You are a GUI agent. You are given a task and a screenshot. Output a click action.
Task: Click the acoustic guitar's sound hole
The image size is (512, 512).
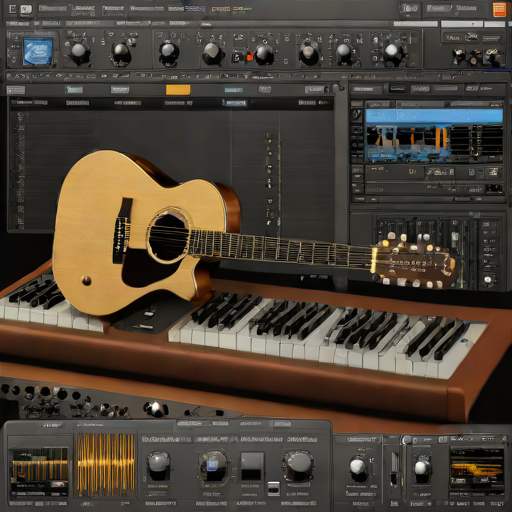(168, 237)
